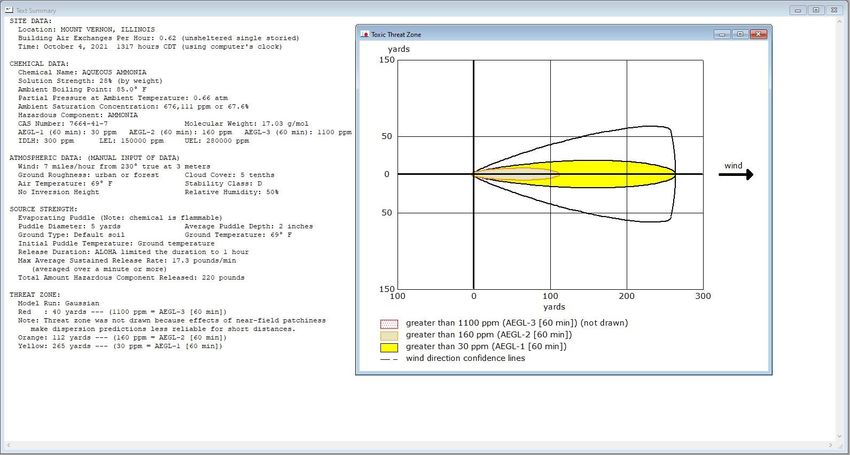Click the 'Time: October 4, 2021' line
Image resolution: width=850 pixels, height=455 pixels.
click(150, 47)
